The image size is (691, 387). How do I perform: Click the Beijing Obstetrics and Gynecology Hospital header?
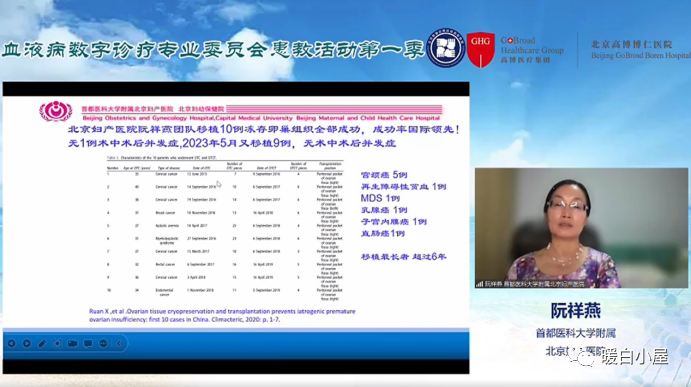[261, 118]
